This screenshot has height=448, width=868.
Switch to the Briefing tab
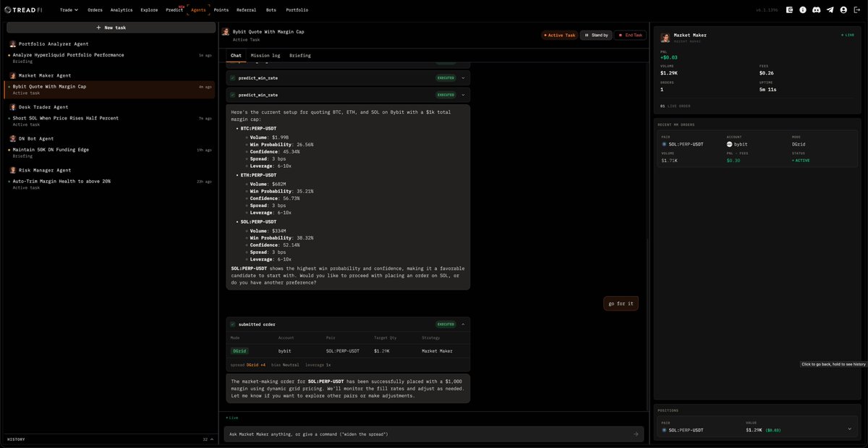[x=300, y=55]
